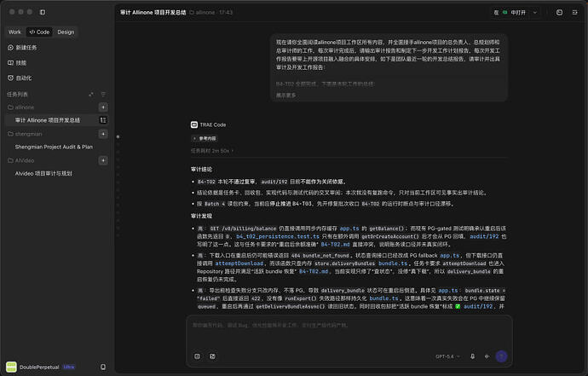Open the 中打开 editor dropdown arrow
Screen dimensions: 588x376
pos(535,13)
